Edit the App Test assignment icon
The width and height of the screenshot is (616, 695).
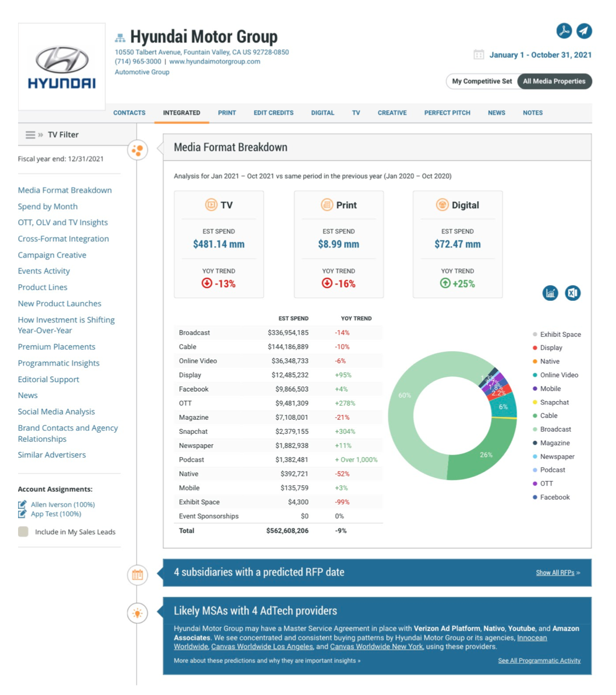[x=22, y=514]
